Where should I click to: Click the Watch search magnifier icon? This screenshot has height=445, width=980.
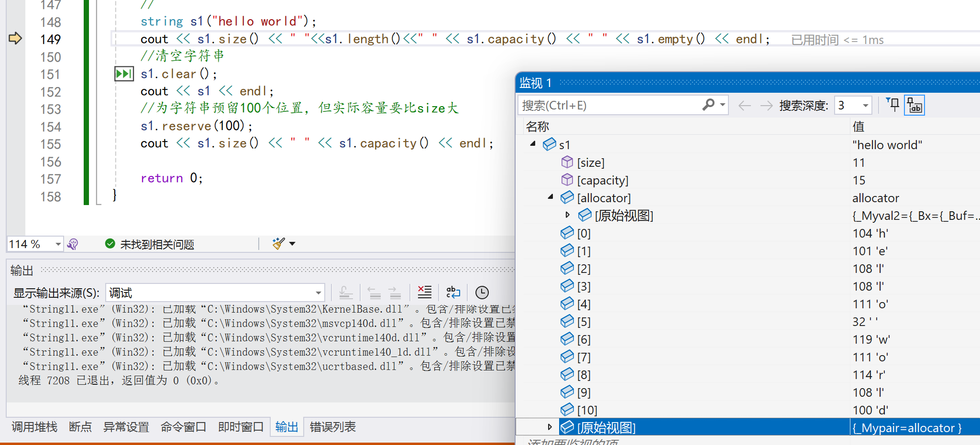coord(708,105)
